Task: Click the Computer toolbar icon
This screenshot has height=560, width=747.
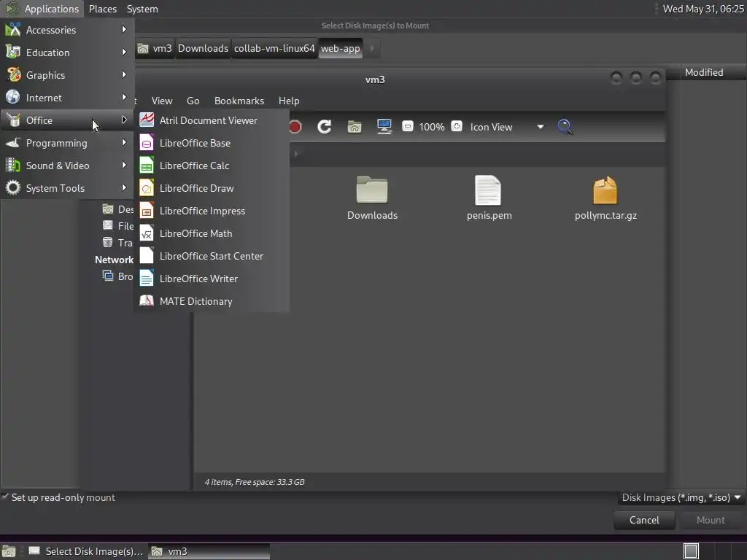Action: [x=384, y=127]
